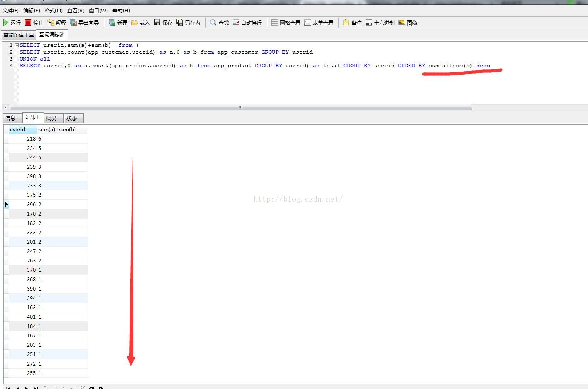Select the userid cell 251
Screen dimensions: 588x389
23,354
